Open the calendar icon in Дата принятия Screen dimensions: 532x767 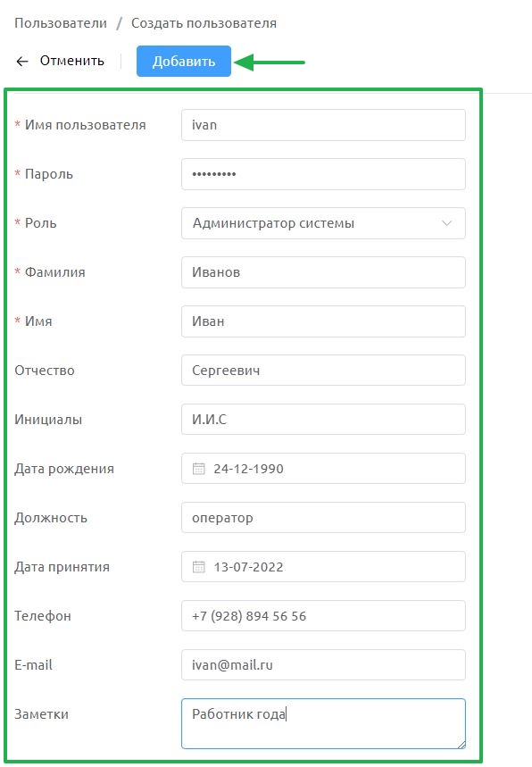click(198, 567)
